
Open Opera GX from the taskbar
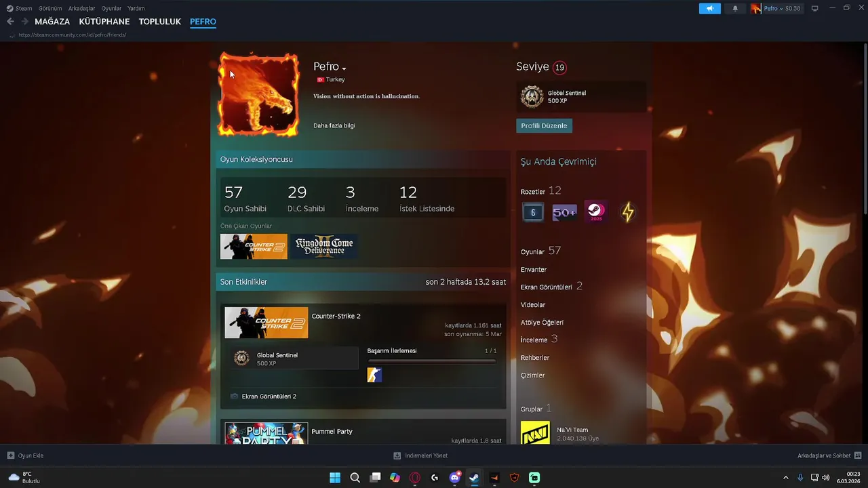[x=415, y=478]
